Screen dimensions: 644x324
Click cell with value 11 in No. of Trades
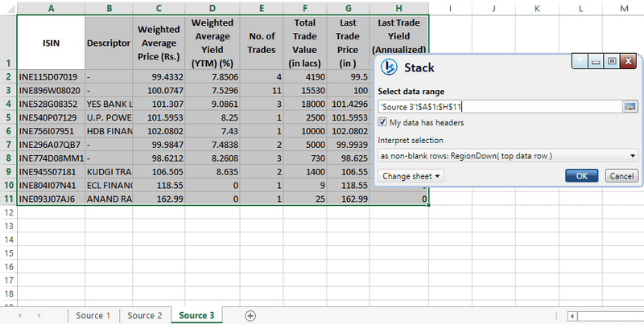point(262,90)
